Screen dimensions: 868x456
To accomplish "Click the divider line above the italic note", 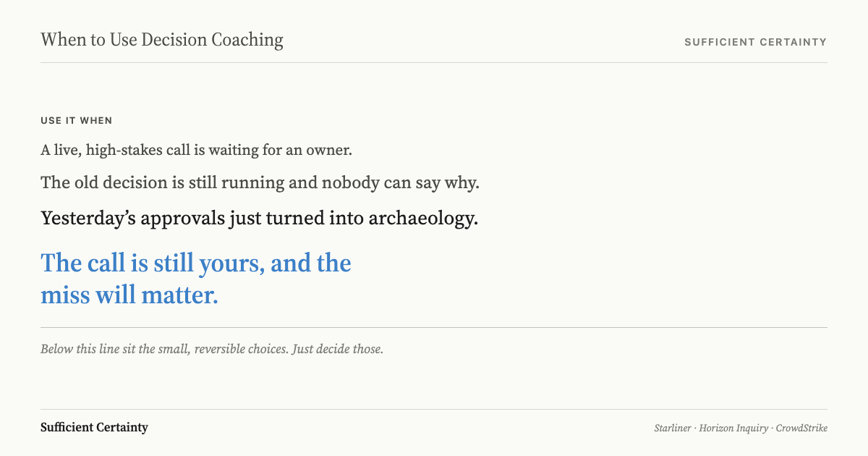I will coord(434,327).
